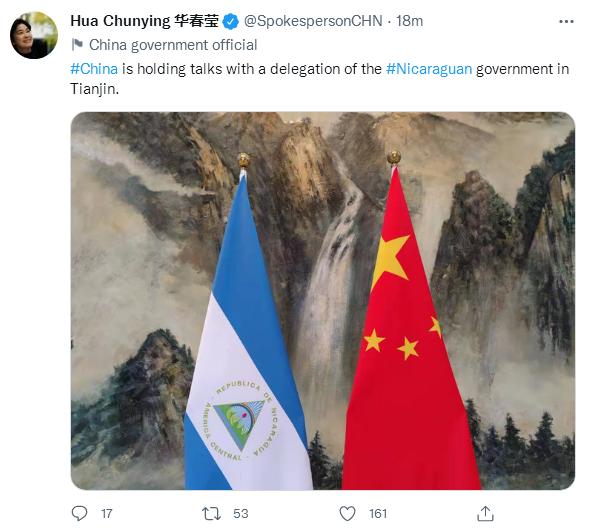This screenshot has height=531, width=589.
Task: Like the tweet with heart icon
Action: pos(347,513)
